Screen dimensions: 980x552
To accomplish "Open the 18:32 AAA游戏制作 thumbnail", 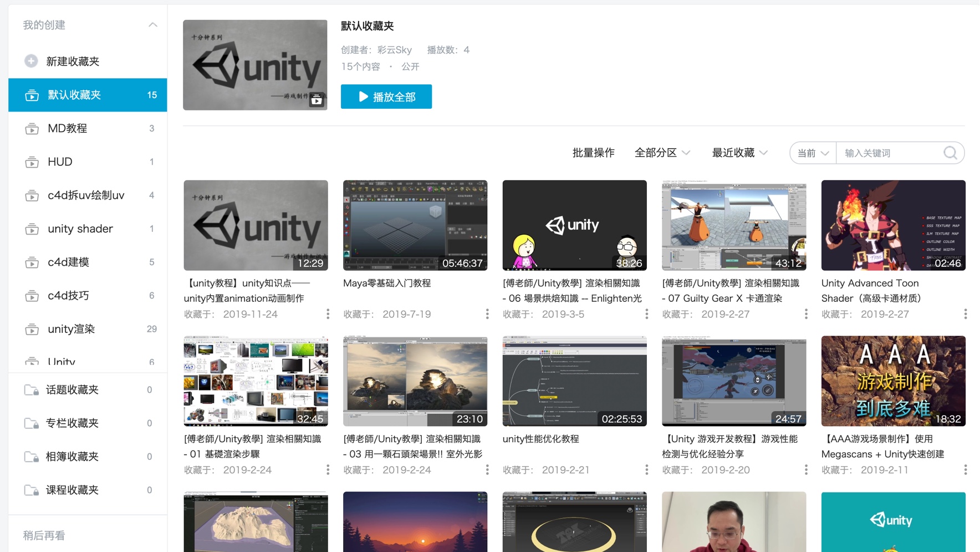I will pyautogui.click(x=894, y=381).
